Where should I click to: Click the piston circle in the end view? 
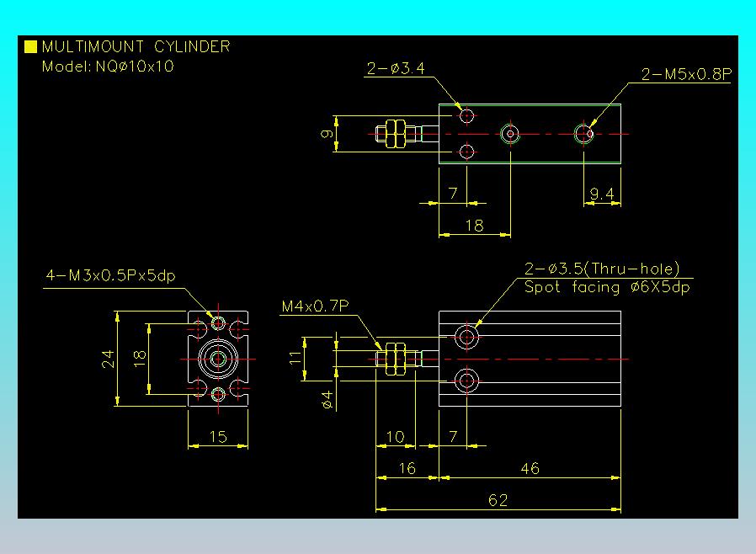(218, 359)
